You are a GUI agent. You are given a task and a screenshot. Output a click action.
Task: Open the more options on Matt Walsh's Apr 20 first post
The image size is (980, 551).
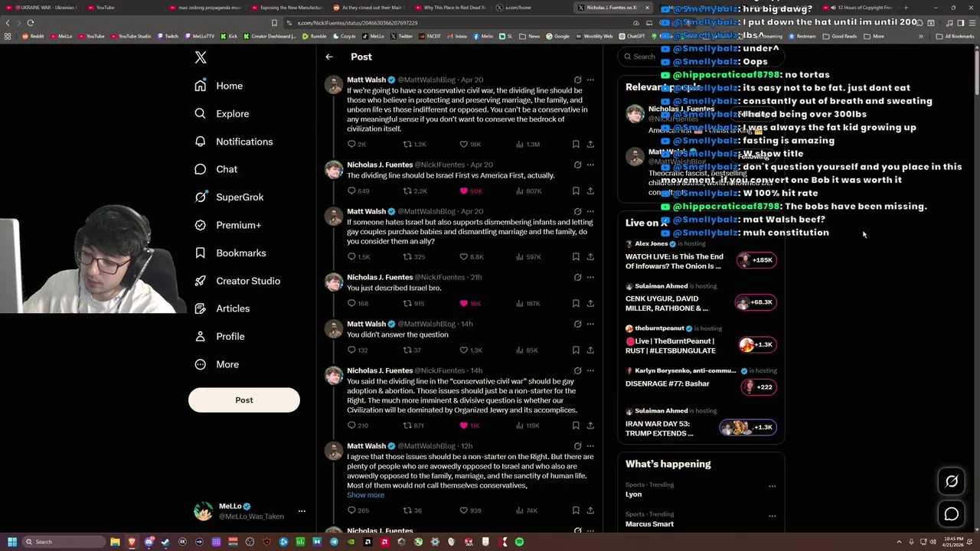pyautogui.click(x=590, y=80)
